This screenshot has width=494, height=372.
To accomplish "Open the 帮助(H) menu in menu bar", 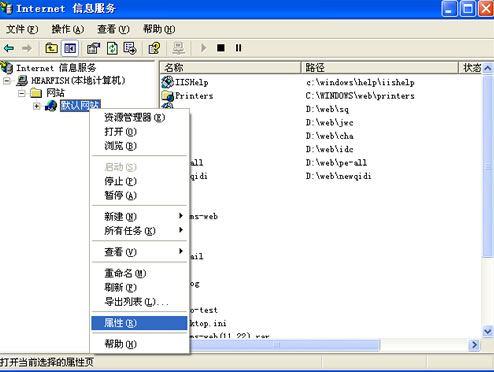I will click(159, 29).
